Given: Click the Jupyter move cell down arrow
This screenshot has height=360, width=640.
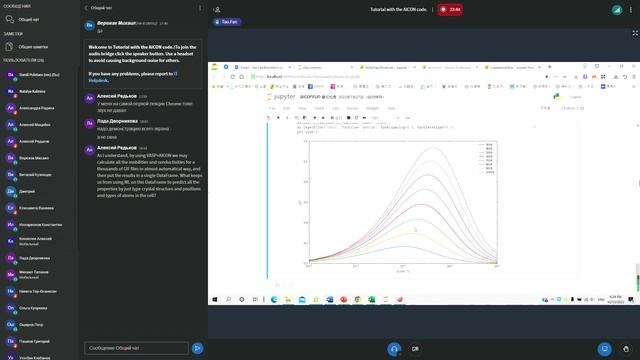Looking at the screenshot, I should (323, 118).
